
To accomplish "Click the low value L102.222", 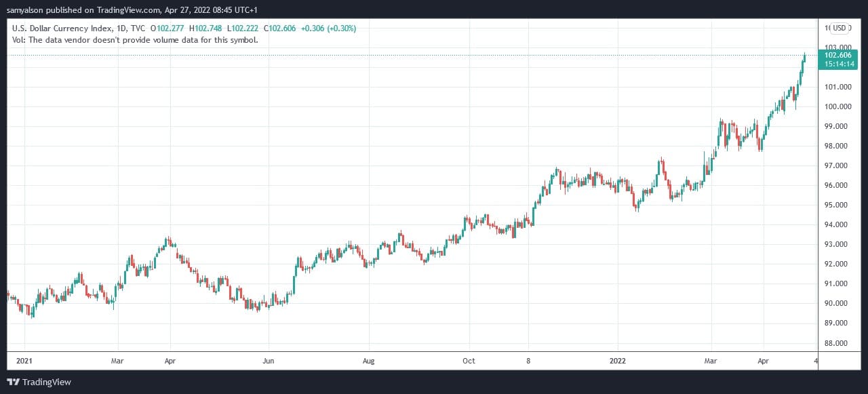I will coord(244,28).
